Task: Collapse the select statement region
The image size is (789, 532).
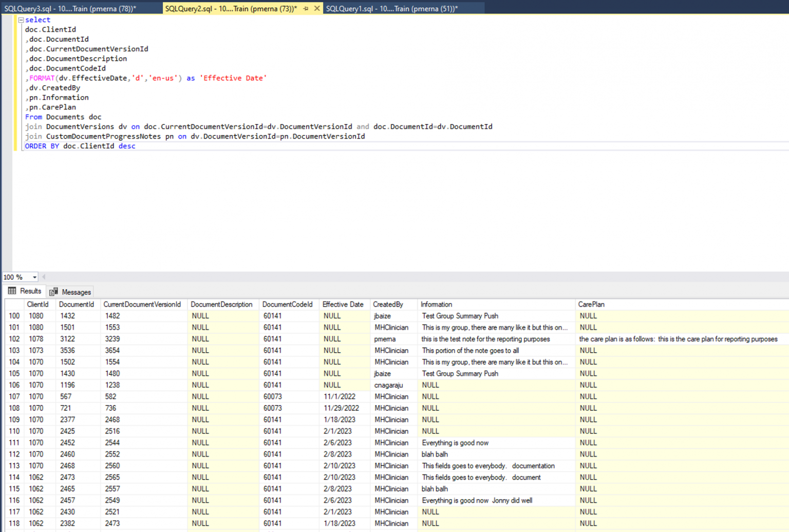Action: pyautogui.click(x=20, y=20)
